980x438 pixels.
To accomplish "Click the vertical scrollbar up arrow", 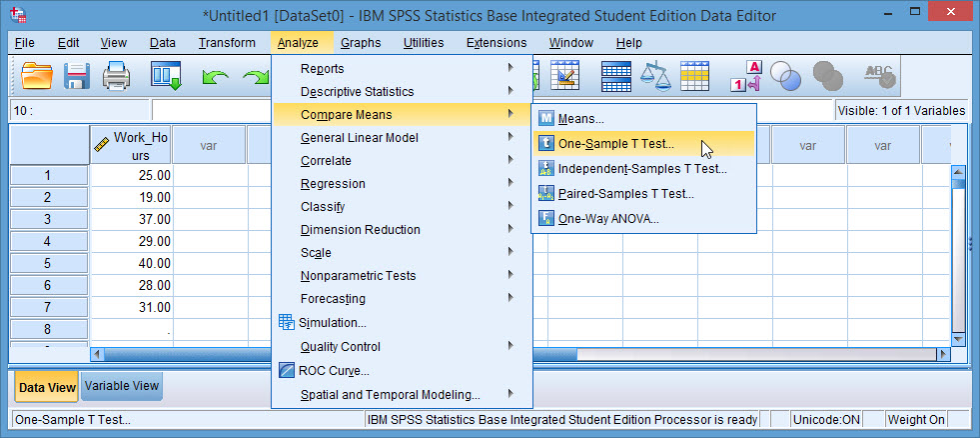I will point(957,171).
